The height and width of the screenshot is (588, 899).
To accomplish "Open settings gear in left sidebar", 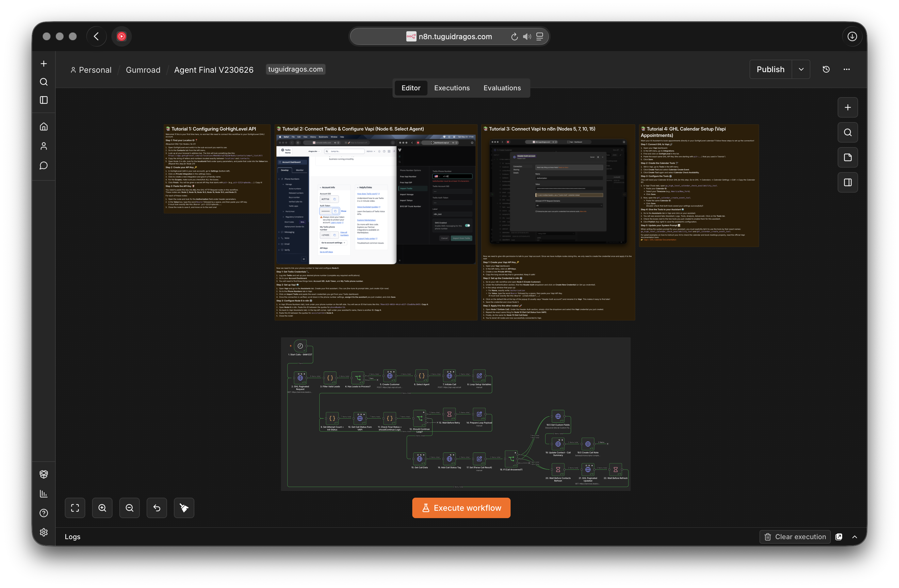I will click(x=44, y=532).
